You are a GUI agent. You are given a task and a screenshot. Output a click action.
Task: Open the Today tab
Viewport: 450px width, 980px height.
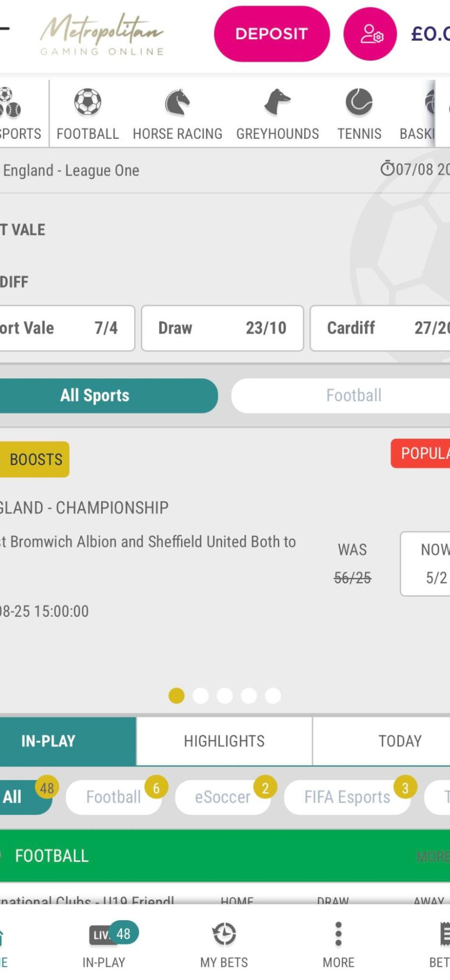(400, 741)
